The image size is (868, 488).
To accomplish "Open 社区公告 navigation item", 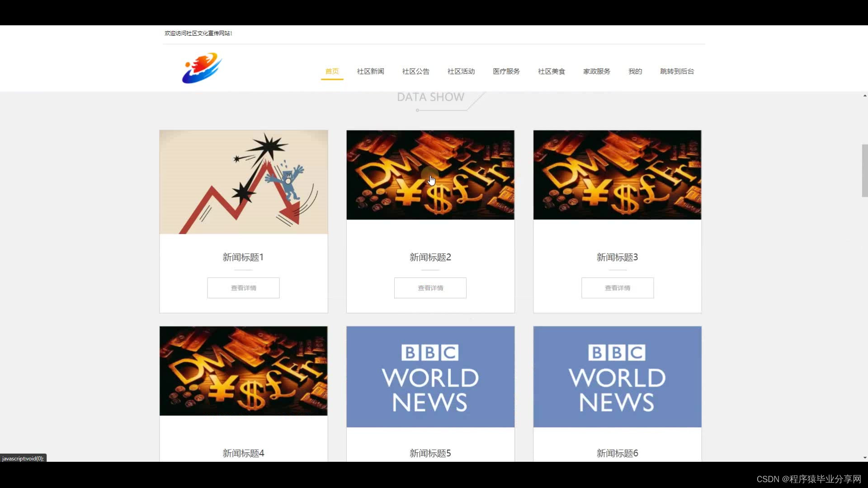I will 415,71.
